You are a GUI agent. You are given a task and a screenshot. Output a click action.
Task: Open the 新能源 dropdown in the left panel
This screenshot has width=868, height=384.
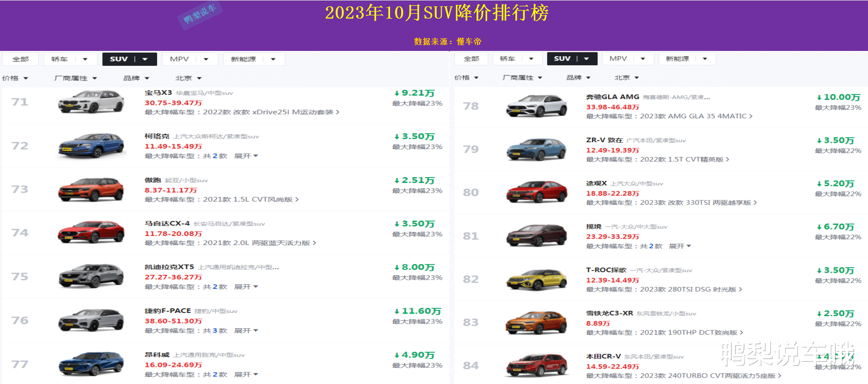coord(254,59)
